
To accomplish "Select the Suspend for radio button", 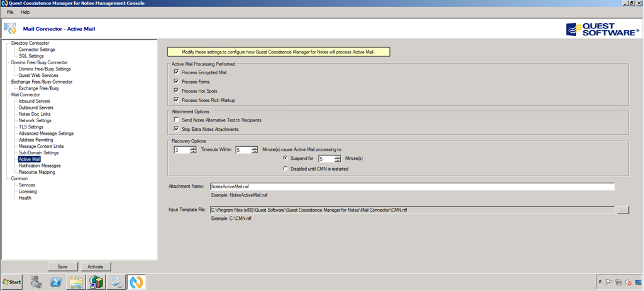I will tap(286, 158).
